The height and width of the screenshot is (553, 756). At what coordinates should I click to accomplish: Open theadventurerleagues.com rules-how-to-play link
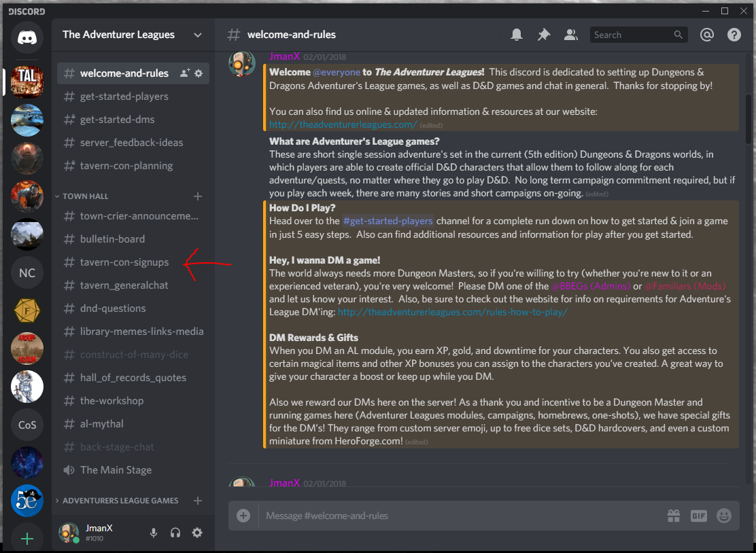pyautogui.click(x=452, y=313)
